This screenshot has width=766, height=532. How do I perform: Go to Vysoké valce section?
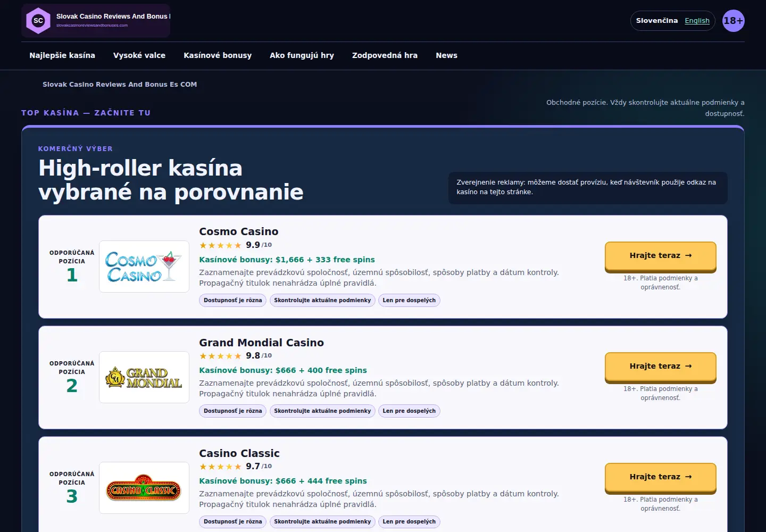[x=139, y=55]
